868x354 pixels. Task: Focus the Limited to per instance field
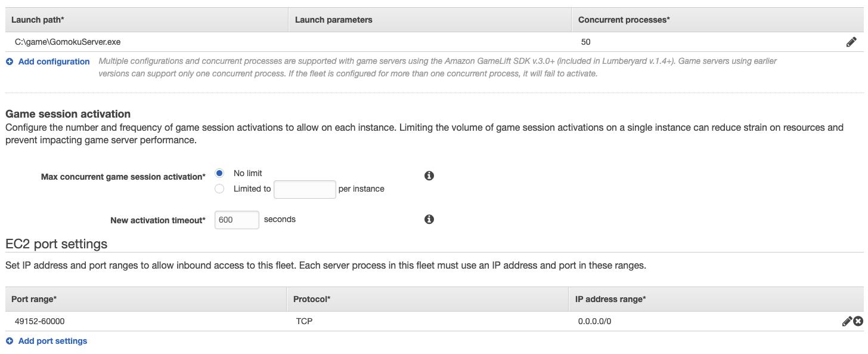(x=305, y=189)
